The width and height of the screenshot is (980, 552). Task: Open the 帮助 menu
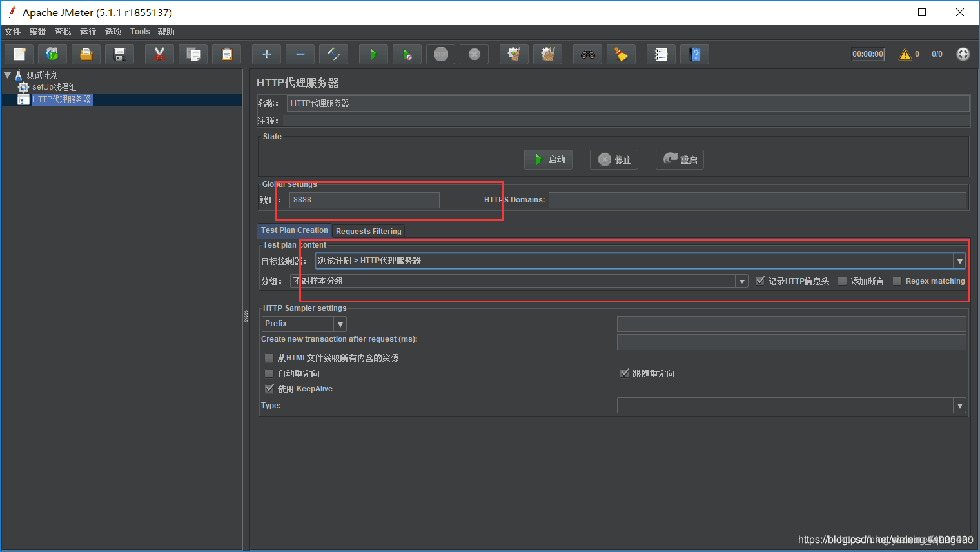click(166, 32)
